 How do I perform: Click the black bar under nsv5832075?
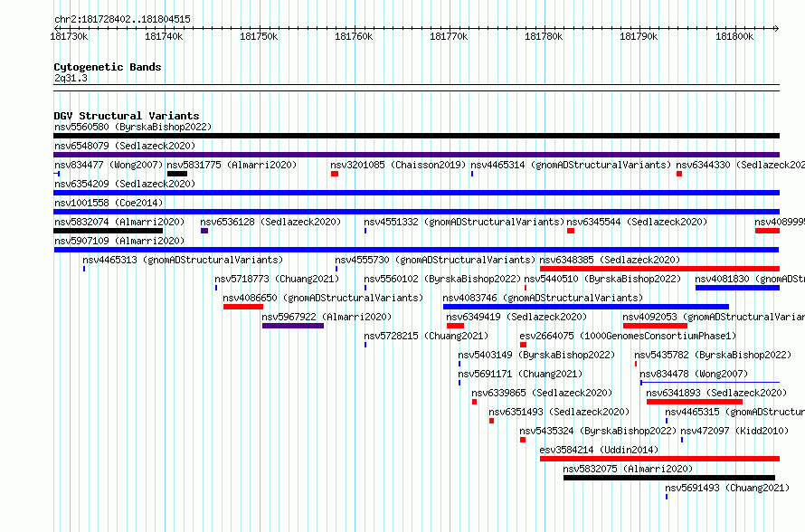(x=669, y=478)
